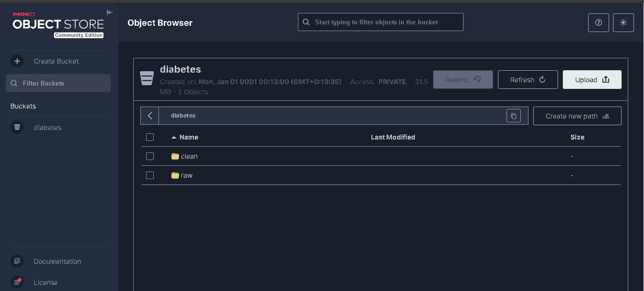Click the back chevron beside the diabetes breadcrumb
This screenshot has width=644, height=291.
point(150,116)
